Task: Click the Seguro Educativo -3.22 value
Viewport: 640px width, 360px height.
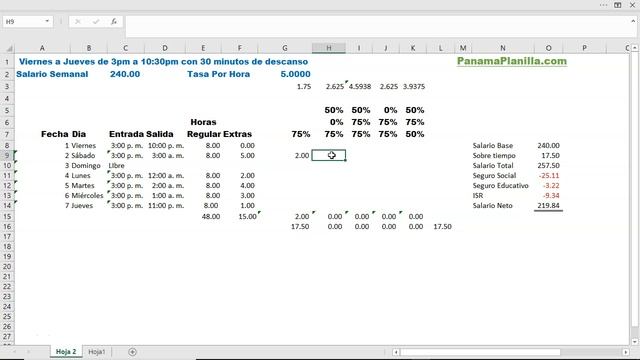Action: [x=551, y=186]
